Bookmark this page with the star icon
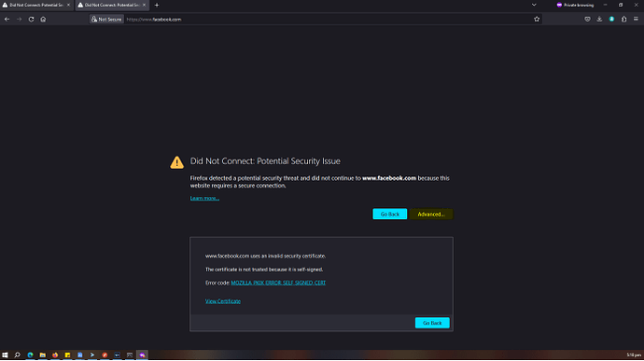Image resolution: width=644 pixels, height=361 pixels. click(537, 20)
